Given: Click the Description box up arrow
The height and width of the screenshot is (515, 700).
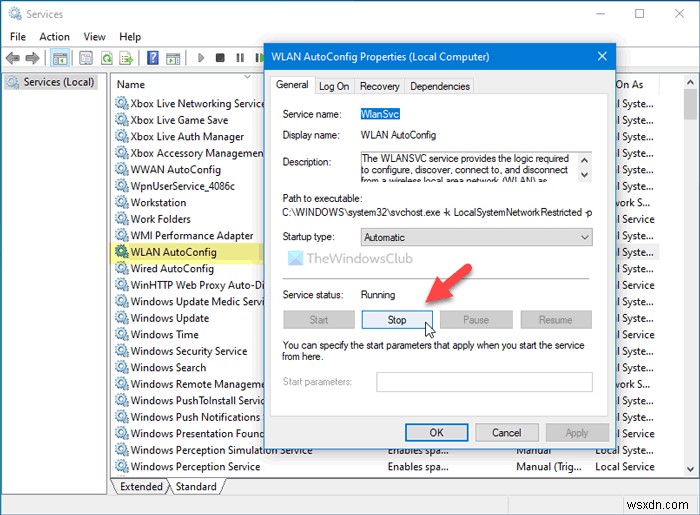Looking at the screenshot, I should 584,160.
